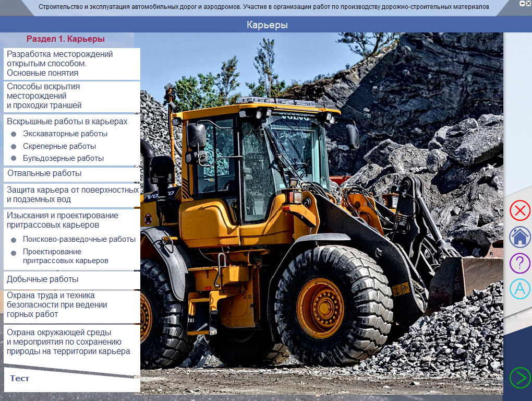Open 'Охрана труда и техника безопасности' topic
532x401 pixels.
pyautogui.click(x=57, y=305)
